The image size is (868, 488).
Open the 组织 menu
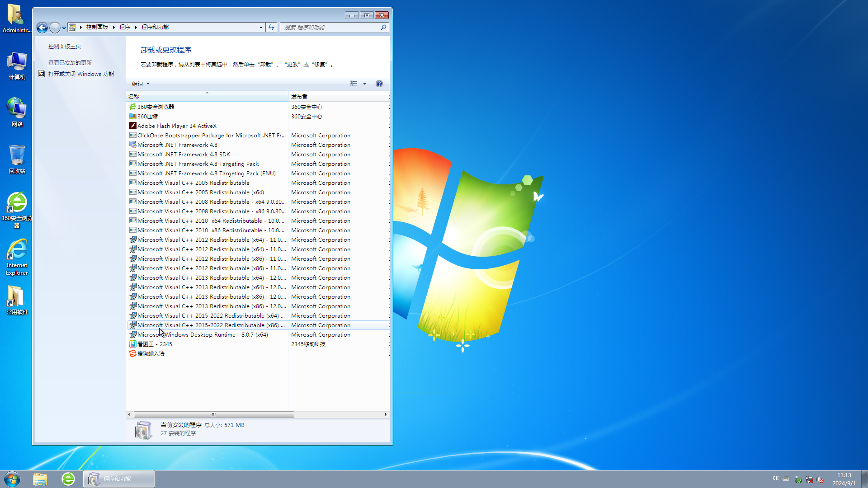141,84
